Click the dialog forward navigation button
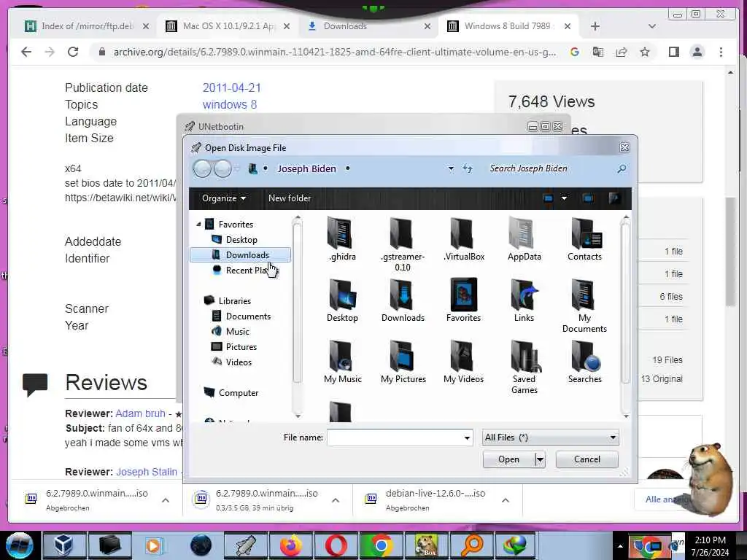The height and width of the screenshot is (560, 747). point(222,168)
